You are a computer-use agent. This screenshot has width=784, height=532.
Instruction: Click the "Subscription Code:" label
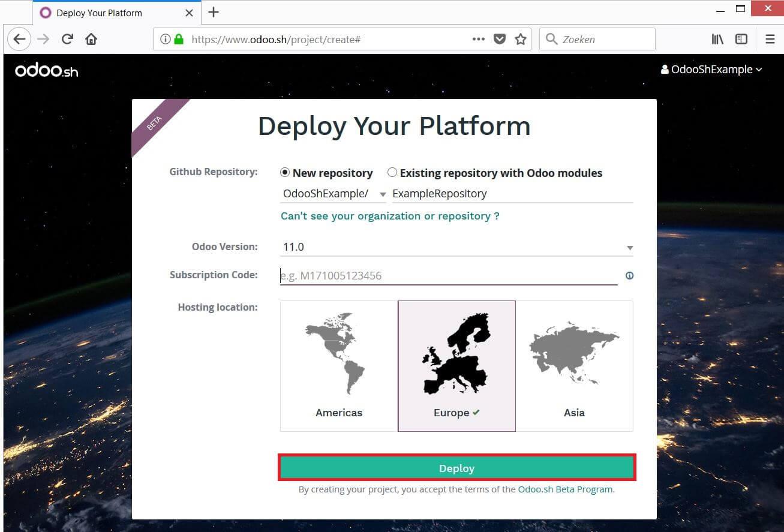click(x=214, y=275)
